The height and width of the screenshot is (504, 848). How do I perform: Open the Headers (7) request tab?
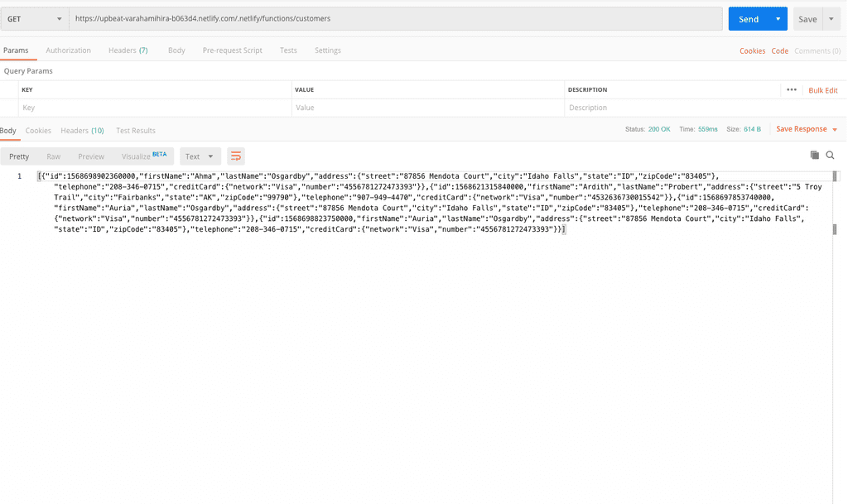point(128,50)
